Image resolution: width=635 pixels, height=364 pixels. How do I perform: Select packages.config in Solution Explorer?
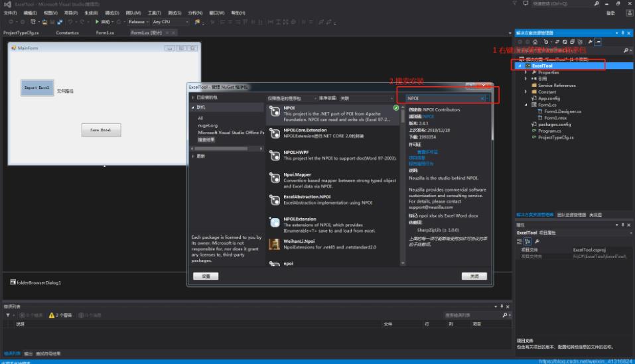point(555,124)
